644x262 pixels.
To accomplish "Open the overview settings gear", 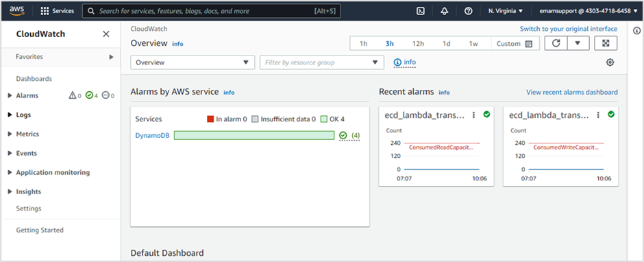I will tap(610, 62).
